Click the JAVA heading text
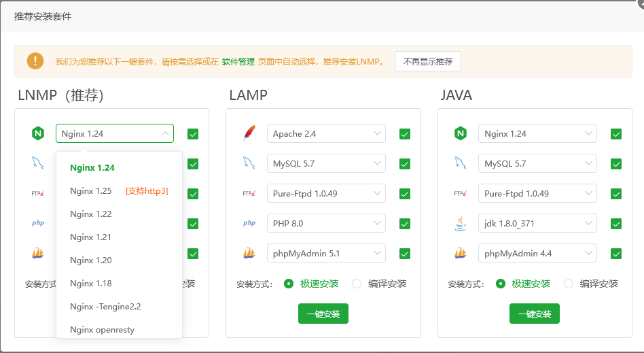 pos(457,95)
